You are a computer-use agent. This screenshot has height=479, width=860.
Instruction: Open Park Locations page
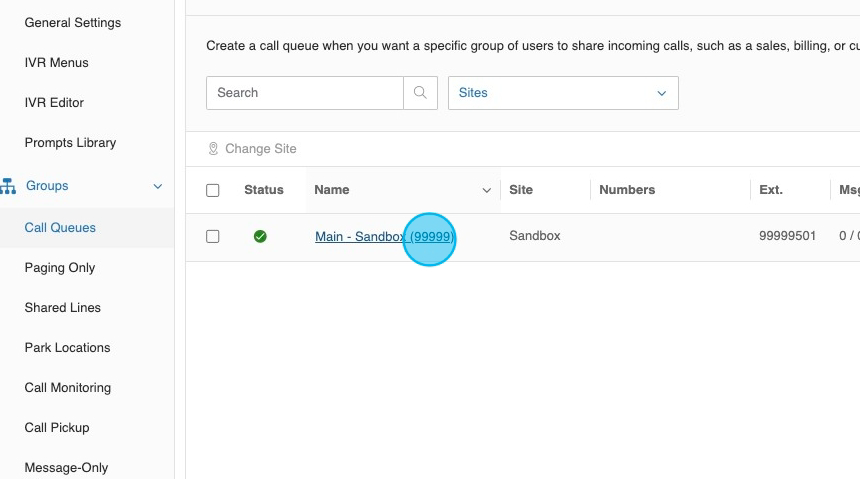click(67, 347)
